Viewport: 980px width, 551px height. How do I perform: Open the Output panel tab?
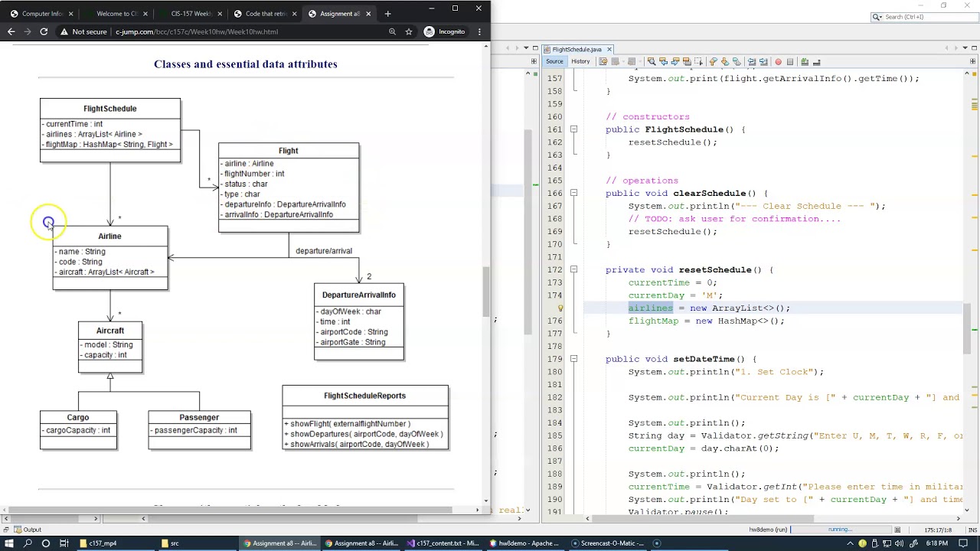pos(28,530)
